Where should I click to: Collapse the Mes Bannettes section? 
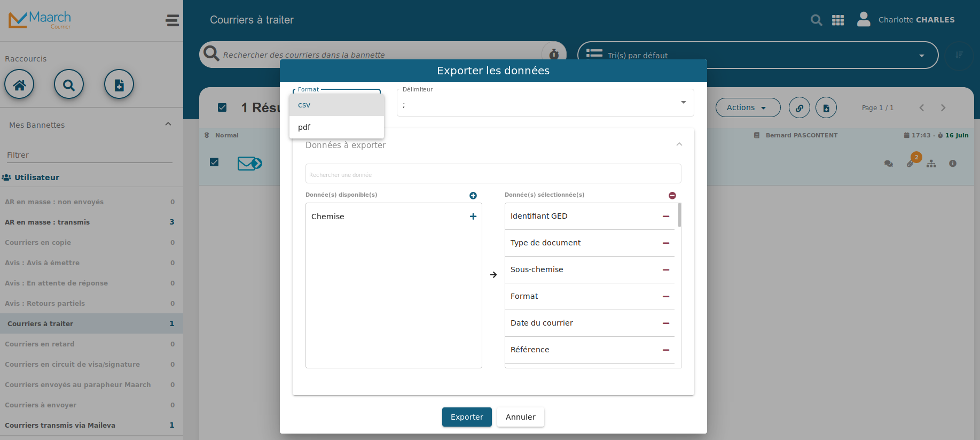point(168,124)
